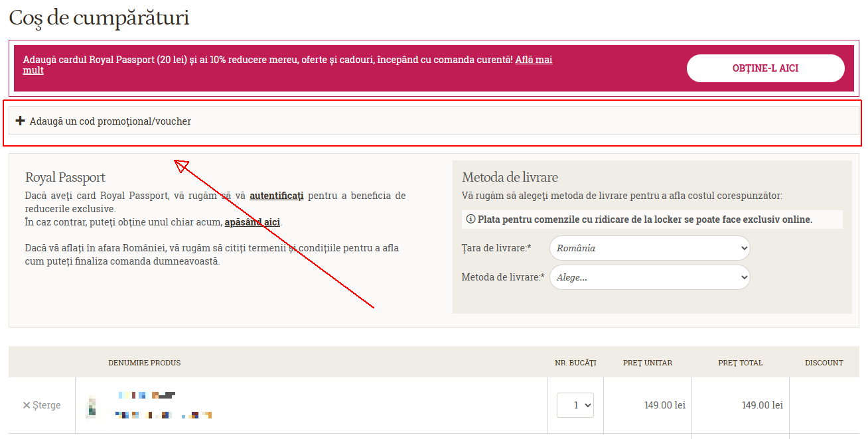The image size is (868, 439).
Task: Open the 'Metoda de livrare' dropdown
Action: 650,277
